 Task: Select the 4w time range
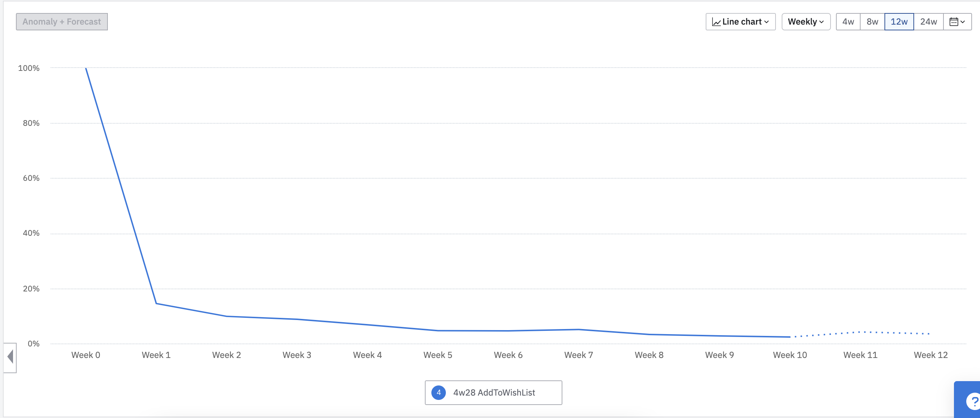coord(848,22)
